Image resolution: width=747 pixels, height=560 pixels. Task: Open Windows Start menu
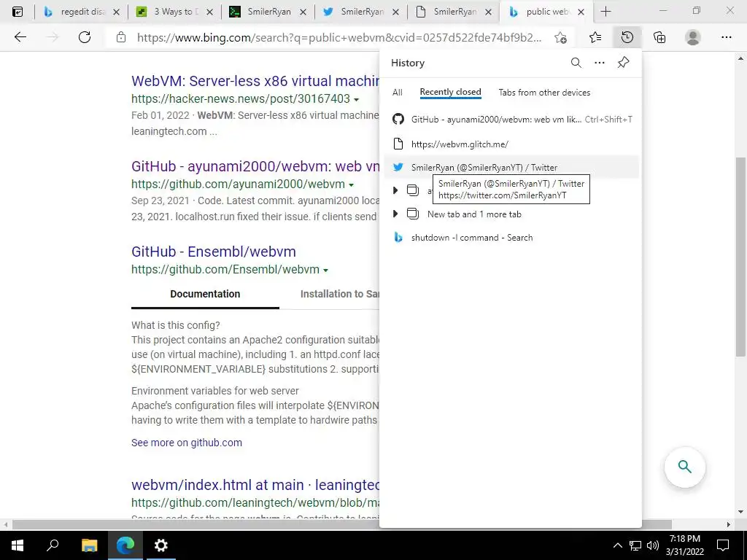click(18, 545)
